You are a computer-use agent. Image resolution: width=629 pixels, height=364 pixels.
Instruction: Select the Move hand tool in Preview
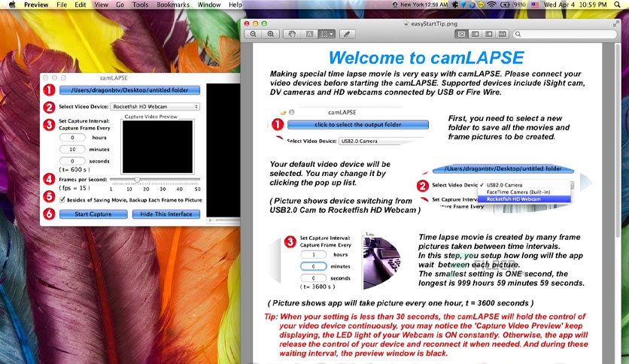(292, 34)
